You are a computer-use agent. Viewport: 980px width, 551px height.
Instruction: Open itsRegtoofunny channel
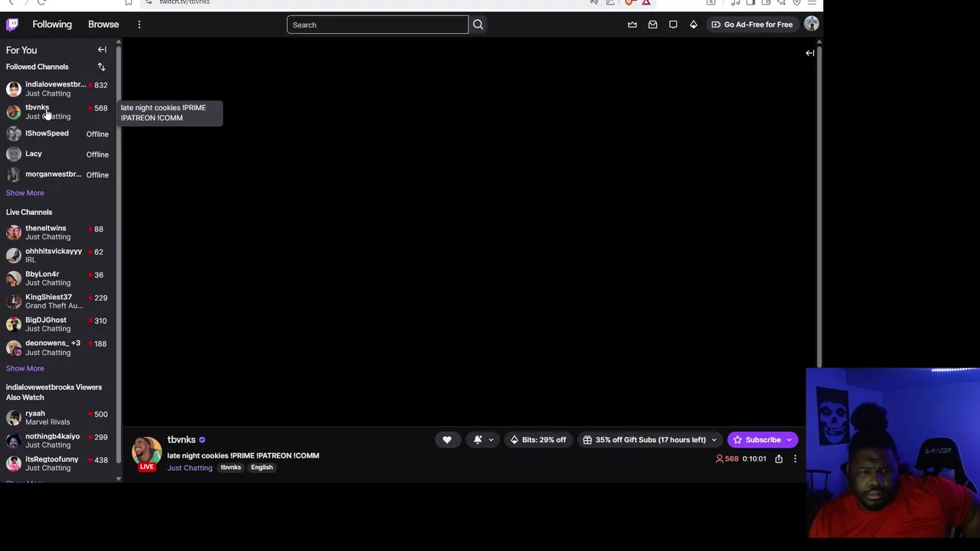click(x=58, y=464)
